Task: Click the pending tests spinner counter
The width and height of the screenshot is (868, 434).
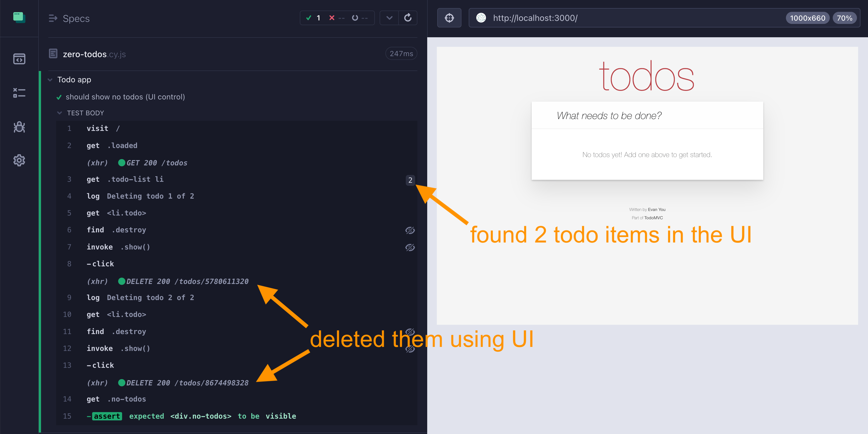Action: [359, 18]
